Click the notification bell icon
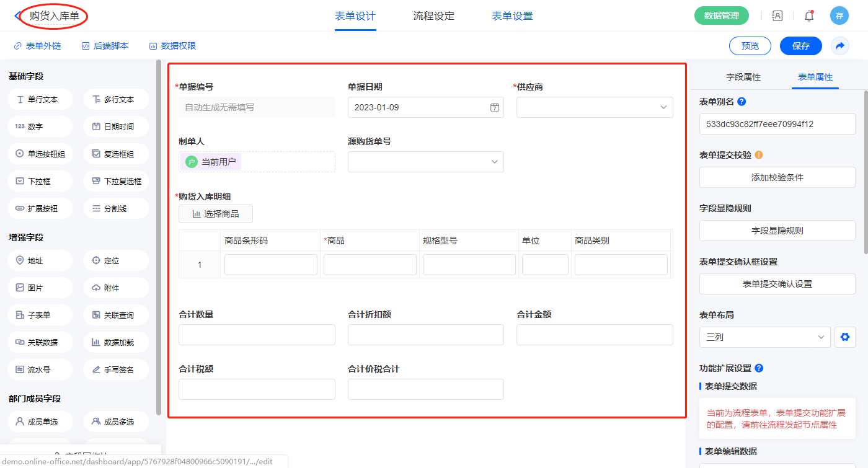 pos(808,16)
